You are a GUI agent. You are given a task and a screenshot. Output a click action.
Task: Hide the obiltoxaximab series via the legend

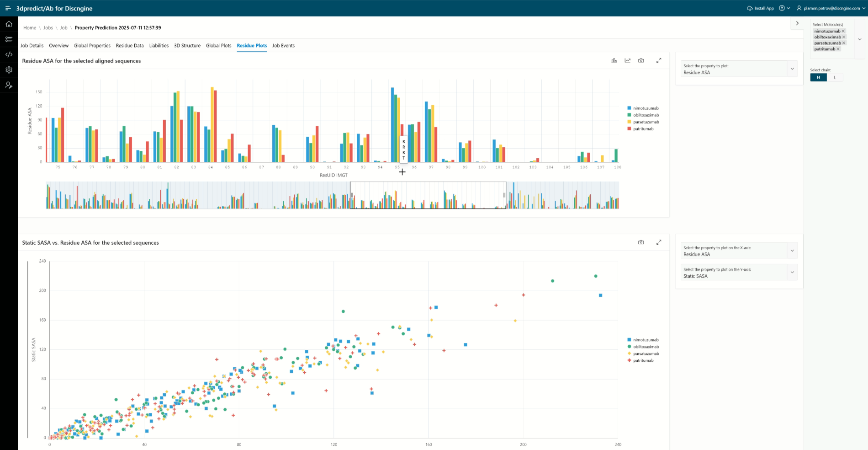click(646, 115)
